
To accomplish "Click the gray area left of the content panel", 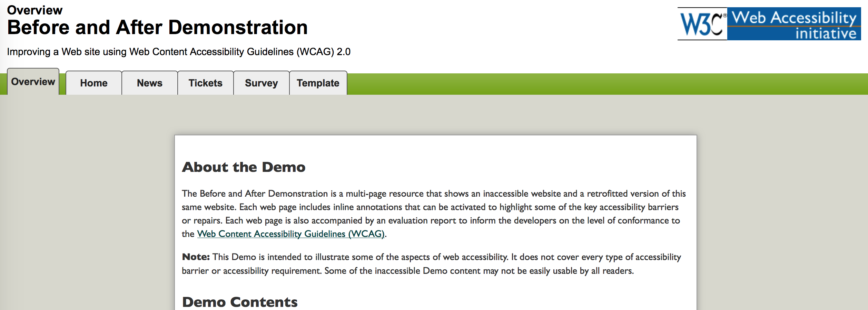I will click(86, 207).
